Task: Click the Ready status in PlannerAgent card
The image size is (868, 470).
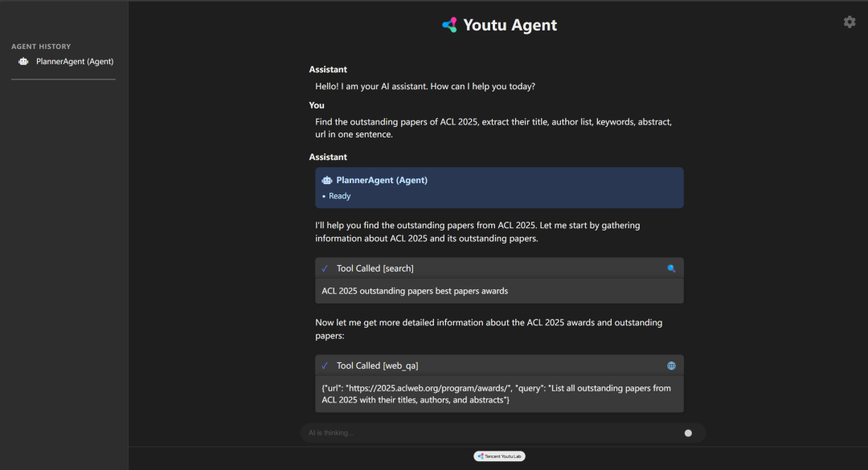Action: [x=339, y=196]
